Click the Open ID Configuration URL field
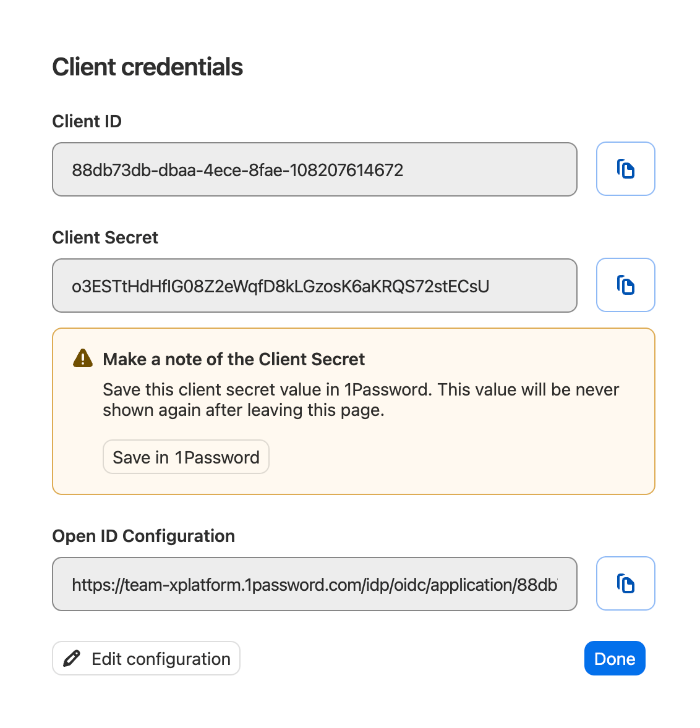This screenshot has height=728, width=700. coord(314,583)
